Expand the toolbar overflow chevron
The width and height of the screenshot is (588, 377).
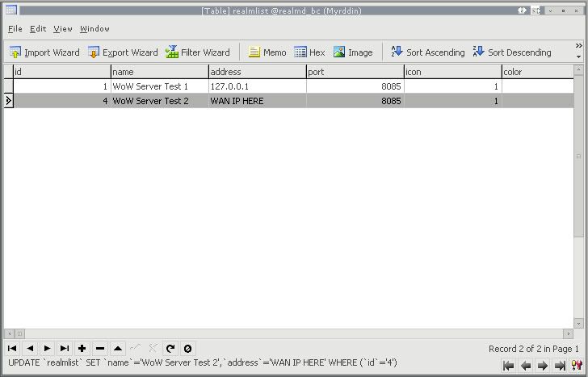point(578,46)
